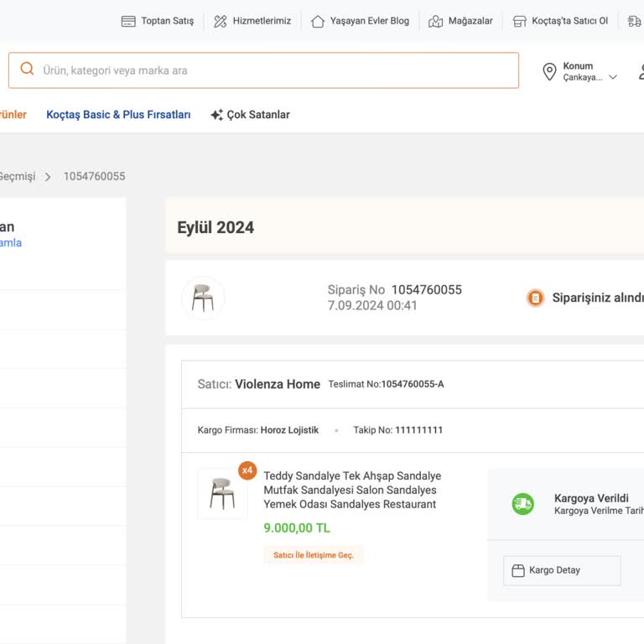The height and width of the screenshot is (644, 644).
Task: Click the search magnifier icon
Action: click(x=27, y=69)
